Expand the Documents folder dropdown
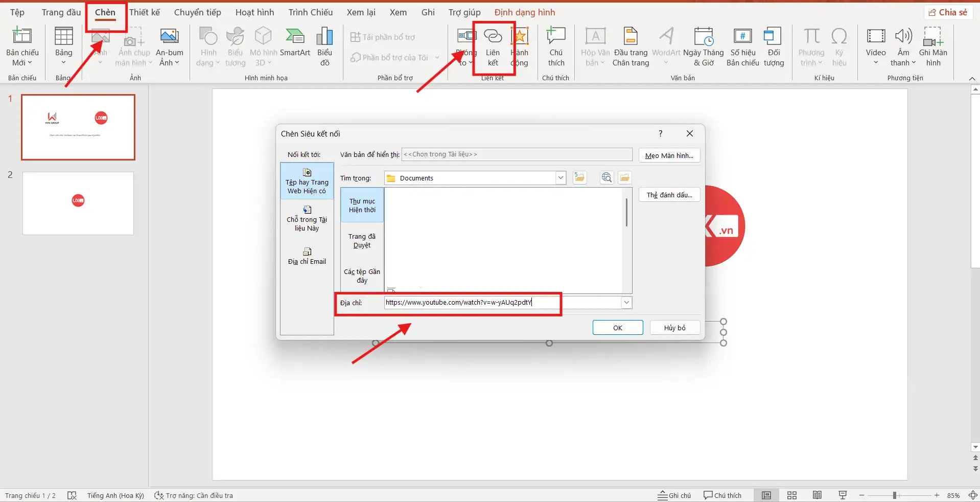This screenshot has width=980, height=502. pyautogui.click(x=561, y=178)
